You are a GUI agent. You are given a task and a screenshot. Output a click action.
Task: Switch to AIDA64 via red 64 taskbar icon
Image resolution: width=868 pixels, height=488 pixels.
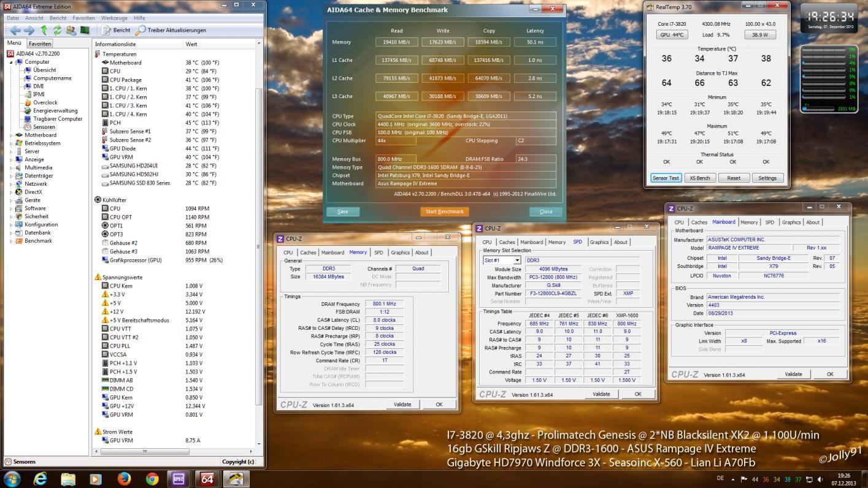tap(207, 478)
